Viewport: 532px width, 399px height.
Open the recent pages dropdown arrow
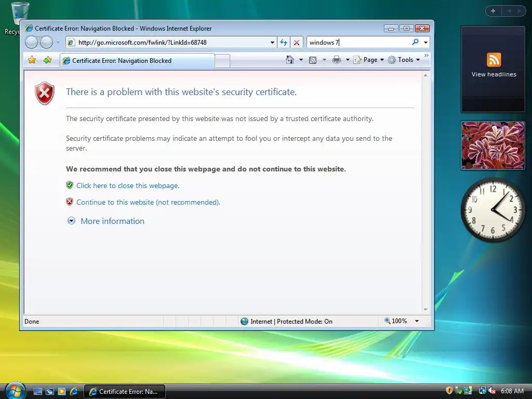click(58, 43)
